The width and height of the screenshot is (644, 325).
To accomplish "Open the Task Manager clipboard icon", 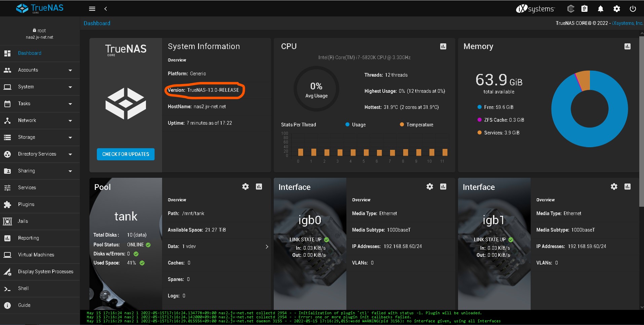I will click(584, 9).
